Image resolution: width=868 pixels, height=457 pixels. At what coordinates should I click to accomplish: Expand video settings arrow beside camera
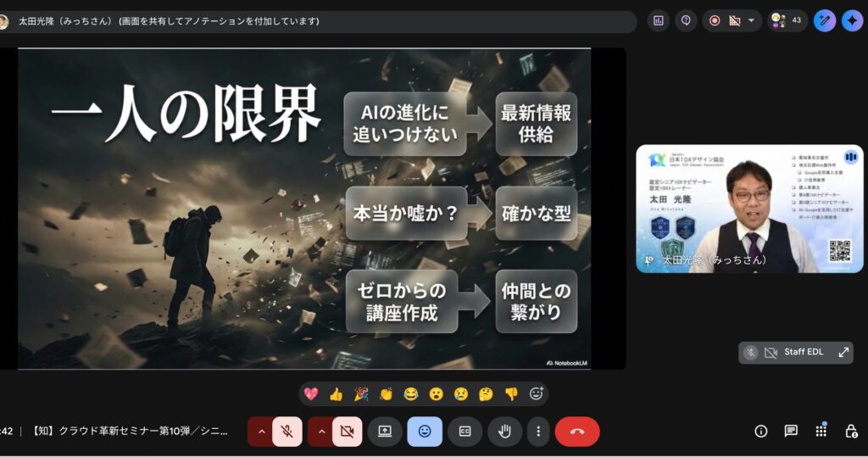[x=320, y=431]
